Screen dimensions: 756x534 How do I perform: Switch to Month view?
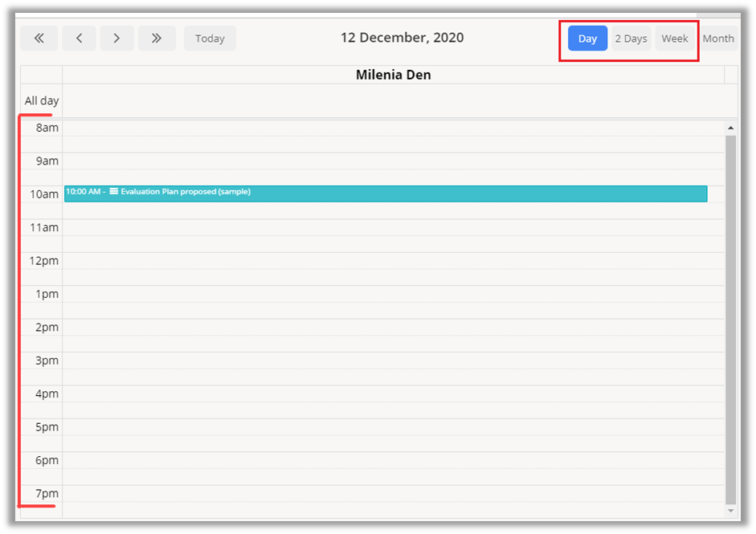(x=718, y=39)
